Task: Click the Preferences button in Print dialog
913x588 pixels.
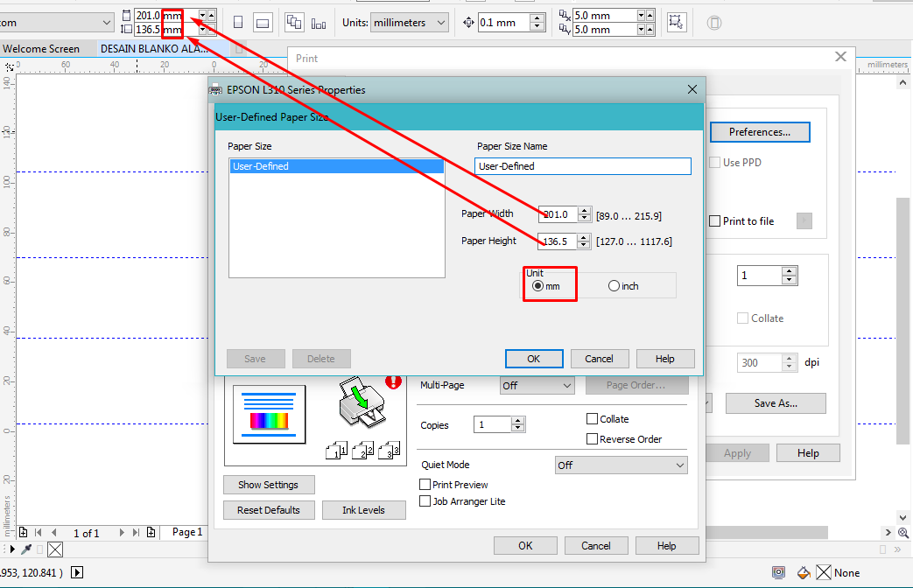Action: click(760, 132)
